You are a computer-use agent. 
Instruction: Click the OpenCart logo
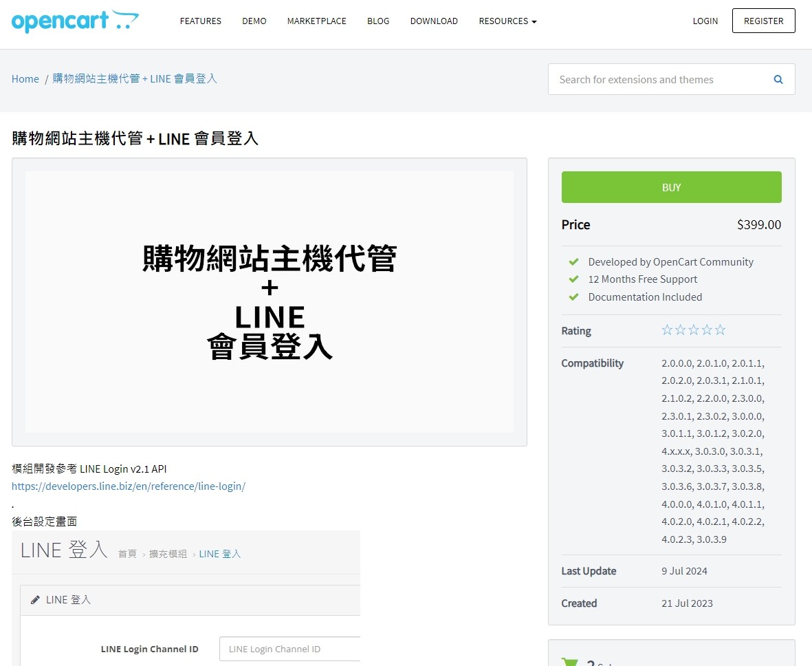point(75,21)
